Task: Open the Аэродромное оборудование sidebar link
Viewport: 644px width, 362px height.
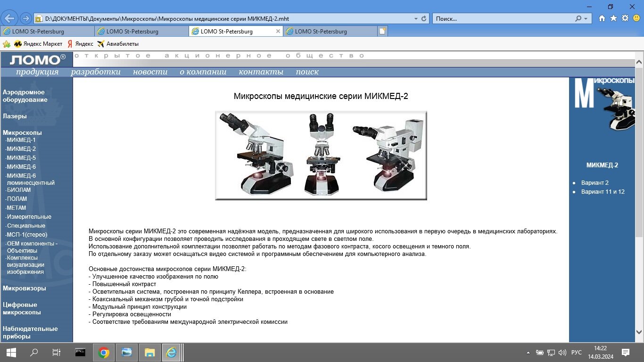Action: tap(25, 96)
